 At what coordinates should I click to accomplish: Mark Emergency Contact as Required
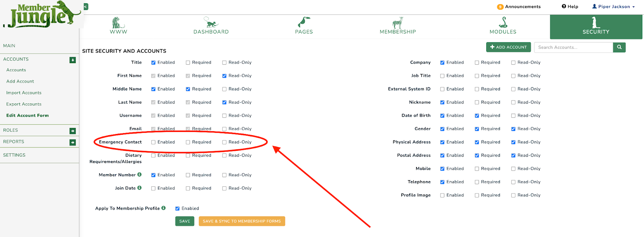tap(188, 142)
